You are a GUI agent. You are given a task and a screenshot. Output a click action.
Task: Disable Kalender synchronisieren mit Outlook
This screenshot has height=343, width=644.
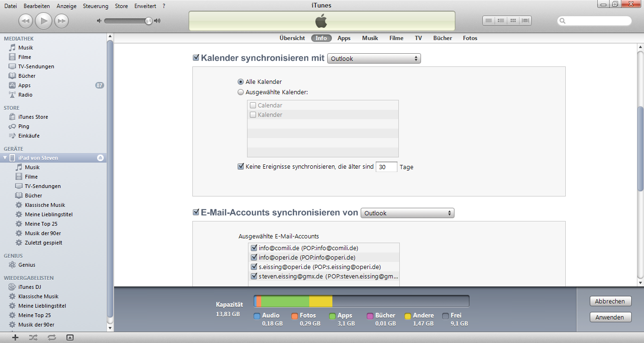click(196, 57)
